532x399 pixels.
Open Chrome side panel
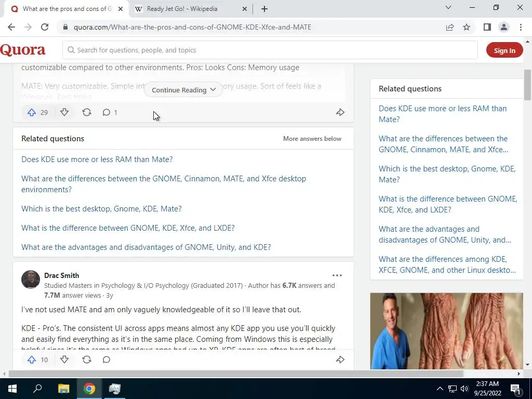click(487, 27)
